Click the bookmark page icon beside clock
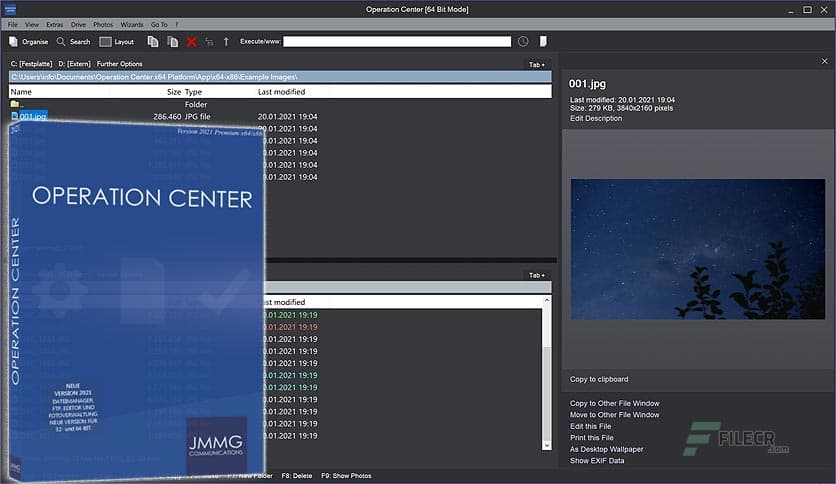836x484 pixels. (543, 42)
